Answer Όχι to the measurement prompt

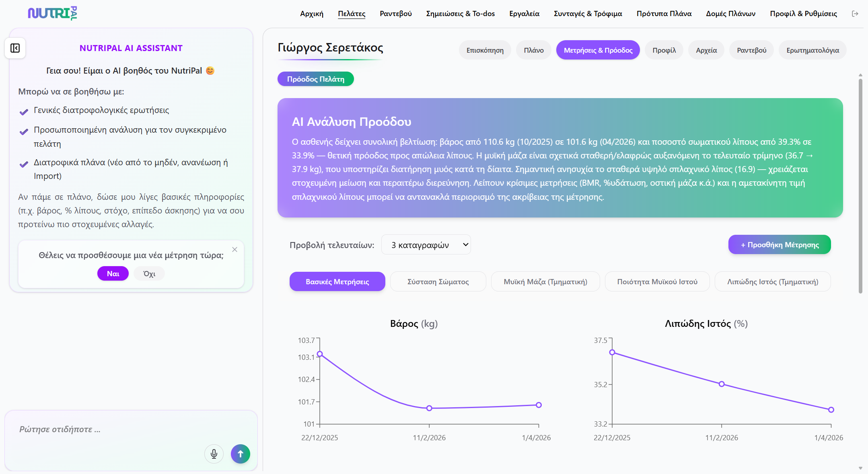tap(149, 274)
